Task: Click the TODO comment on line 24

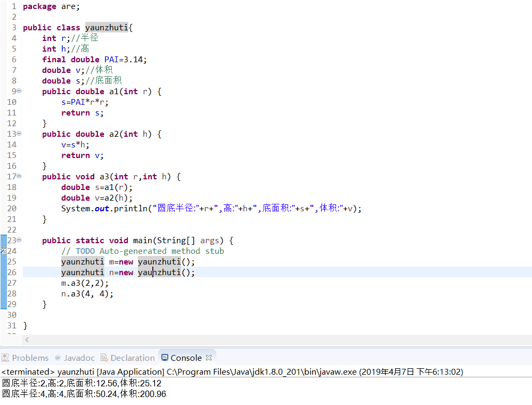Action: pyautogui.click(x=143, y=251)
